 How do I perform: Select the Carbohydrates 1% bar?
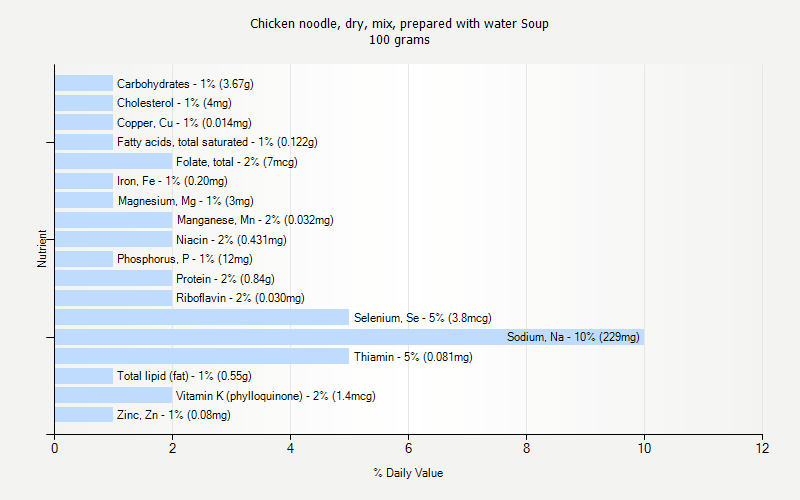pos(84,84)
